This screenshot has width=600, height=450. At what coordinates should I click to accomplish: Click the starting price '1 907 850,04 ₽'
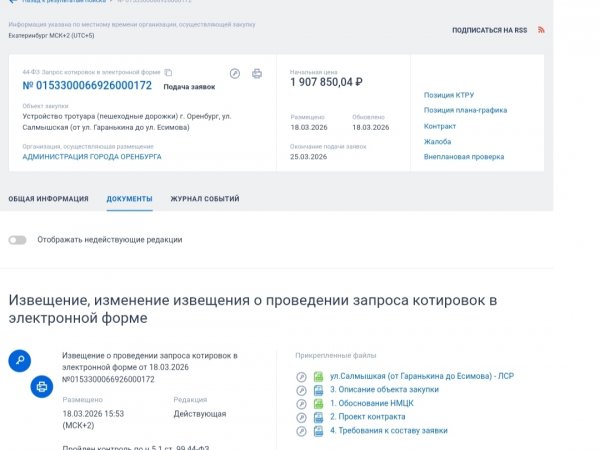click(x=326, y=82)
